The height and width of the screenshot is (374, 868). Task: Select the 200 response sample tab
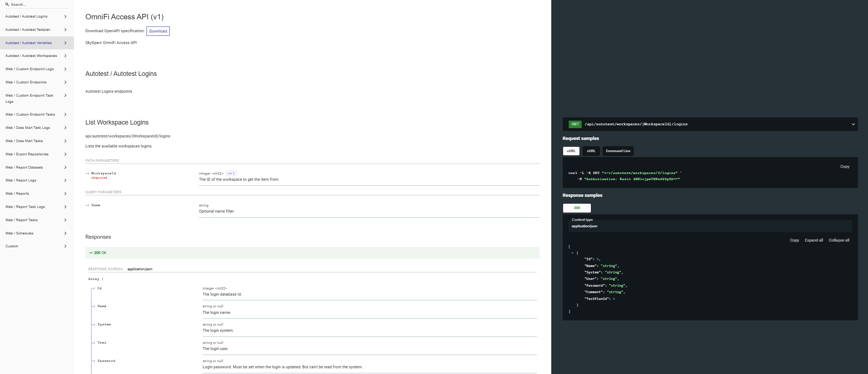point(577,208)
